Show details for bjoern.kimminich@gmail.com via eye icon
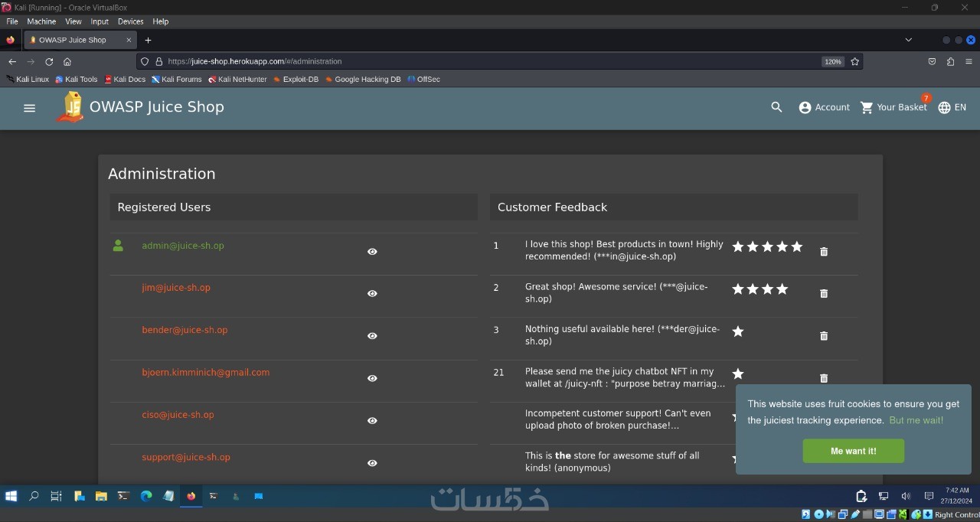 372,379
